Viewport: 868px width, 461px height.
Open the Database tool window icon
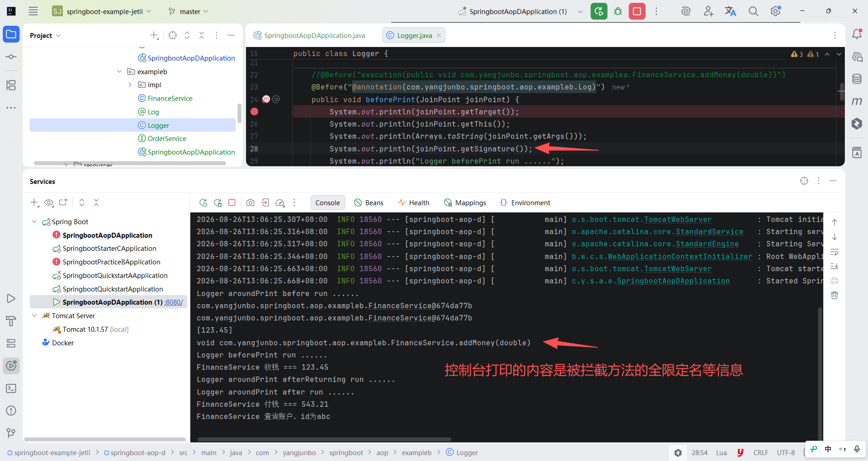coord(857,79)
